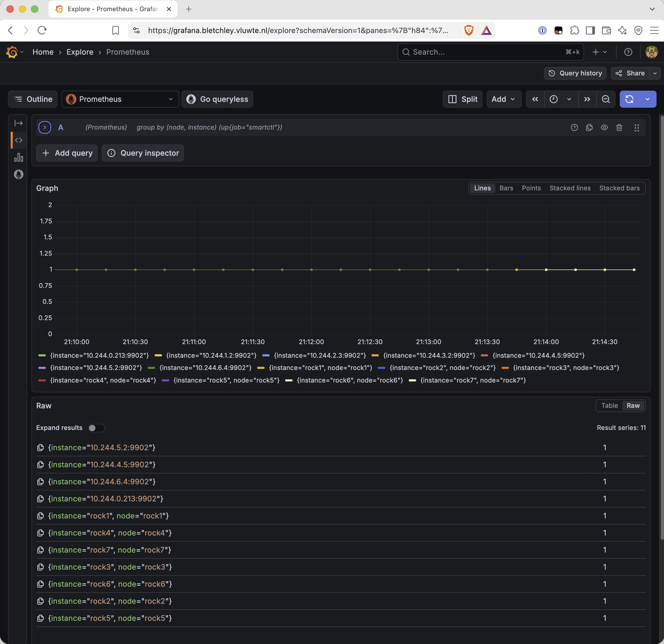
Task: Toggle the Expand results switch
Action: click(x=96, y=428)
